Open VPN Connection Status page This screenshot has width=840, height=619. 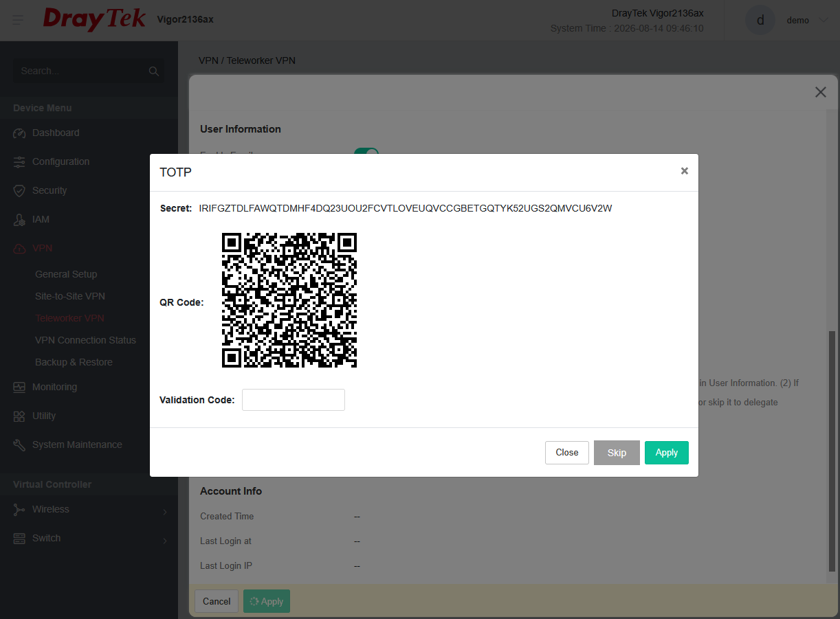(x=85, y=340)
